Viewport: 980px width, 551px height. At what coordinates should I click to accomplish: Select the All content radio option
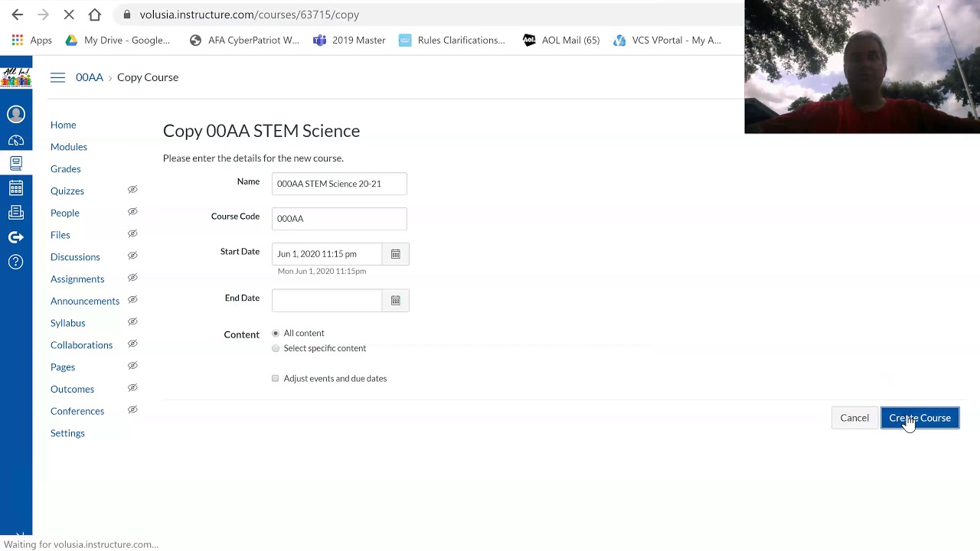point(276,334)
